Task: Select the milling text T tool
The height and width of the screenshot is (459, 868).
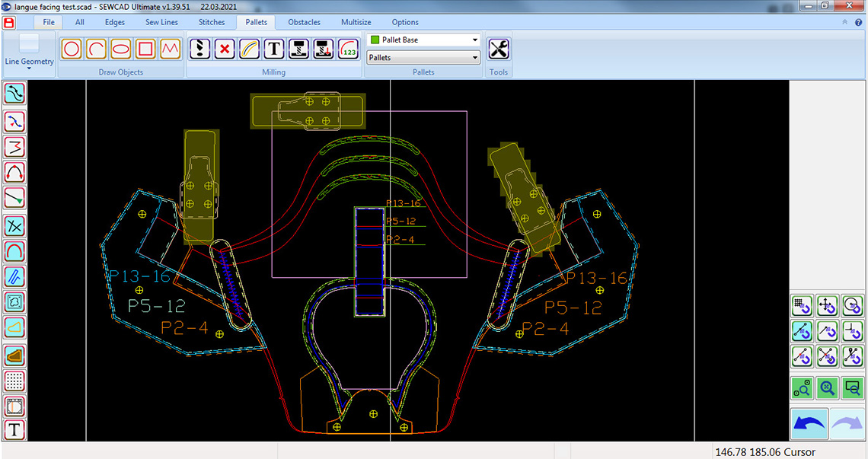Action: (x=274, y=49)
